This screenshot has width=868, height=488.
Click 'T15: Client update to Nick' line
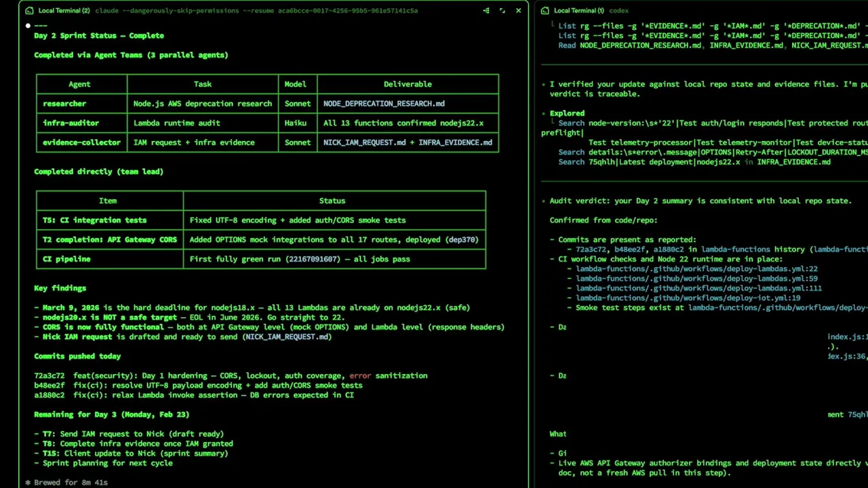(131, 453)
